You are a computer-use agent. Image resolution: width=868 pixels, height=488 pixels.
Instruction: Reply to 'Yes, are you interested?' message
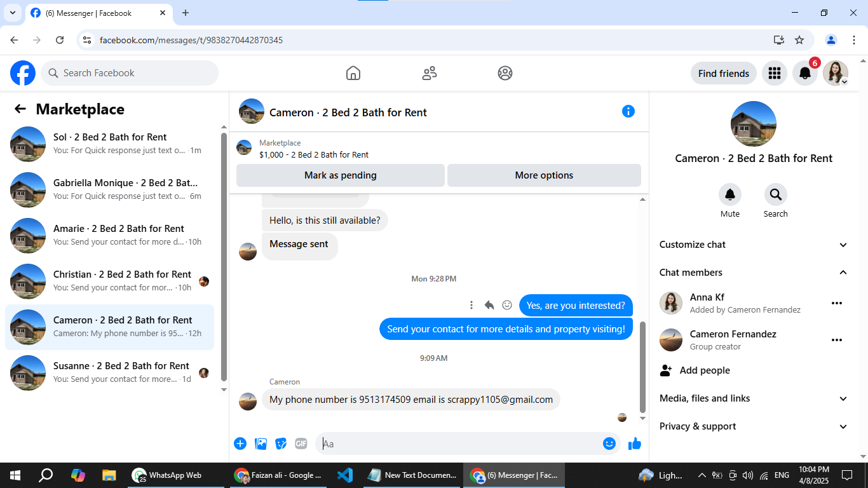coord(489,305)
